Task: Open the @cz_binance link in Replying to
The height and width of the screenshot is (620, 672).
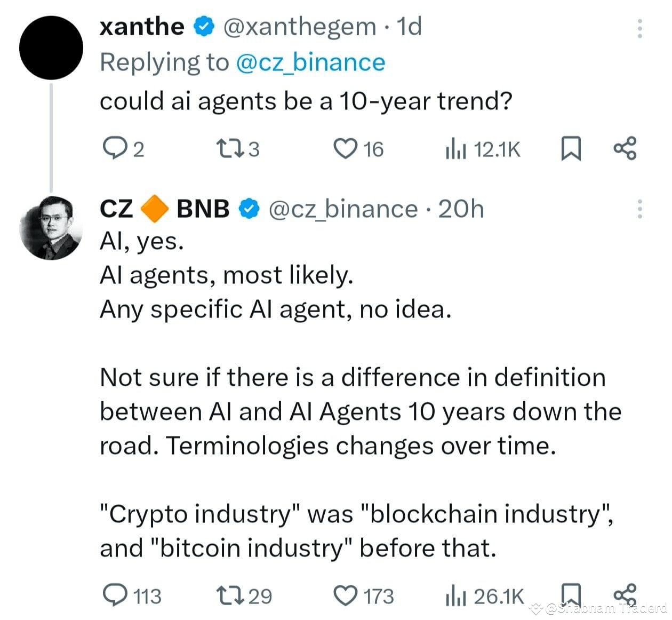Action: [x=310, y=62]
